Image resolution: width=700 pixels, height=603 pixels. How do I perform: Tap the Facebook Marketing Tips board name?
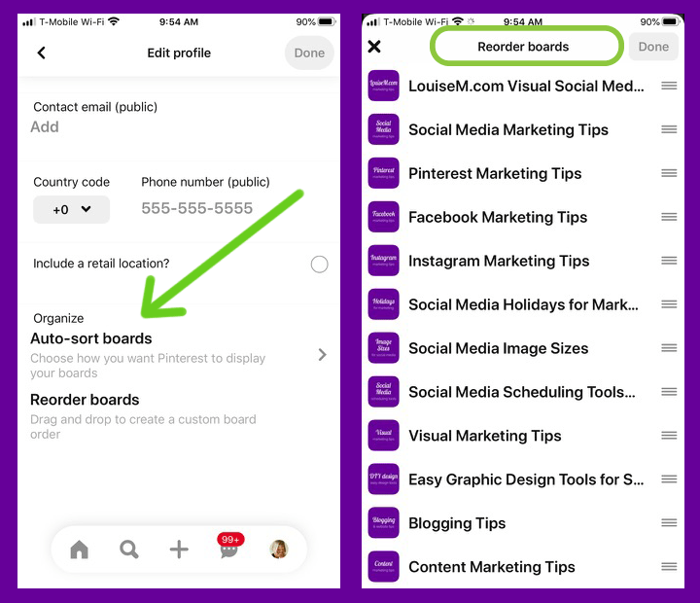point(498,217)
